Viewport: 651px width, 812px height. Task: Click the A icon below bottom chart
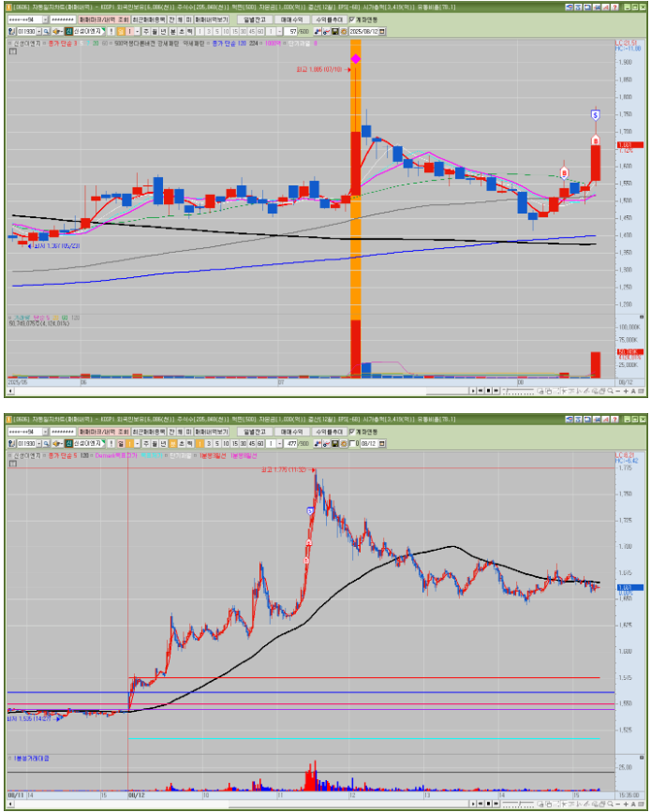[633, 804]
